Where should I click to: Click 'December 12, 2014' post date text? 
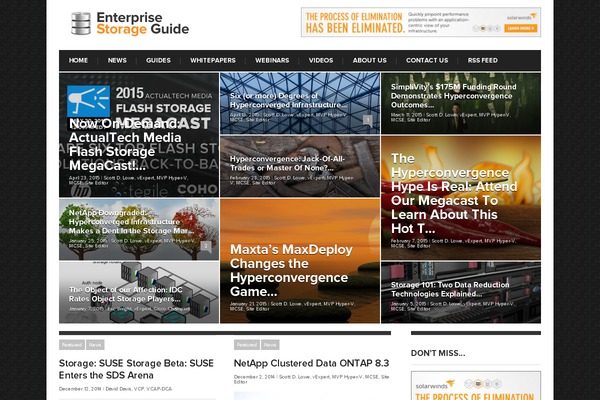80,389
